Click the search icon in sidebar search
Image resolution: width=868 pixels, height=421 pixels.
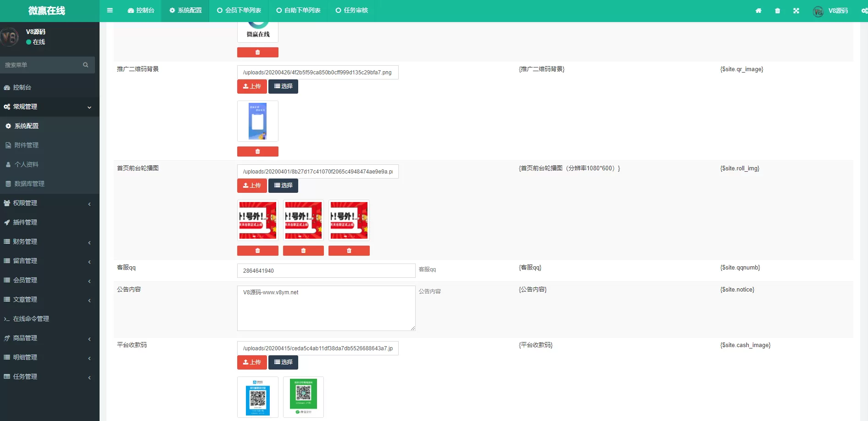click(85, 65)
